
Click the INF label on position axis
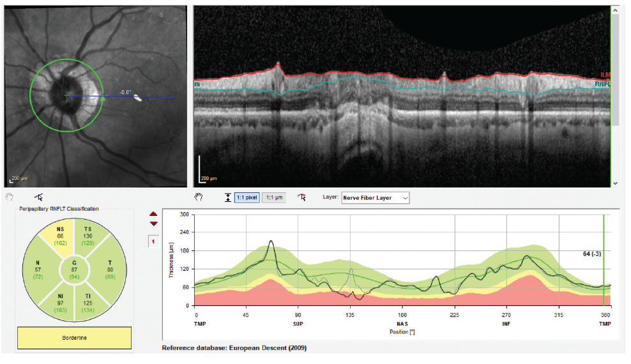point(506,324)
